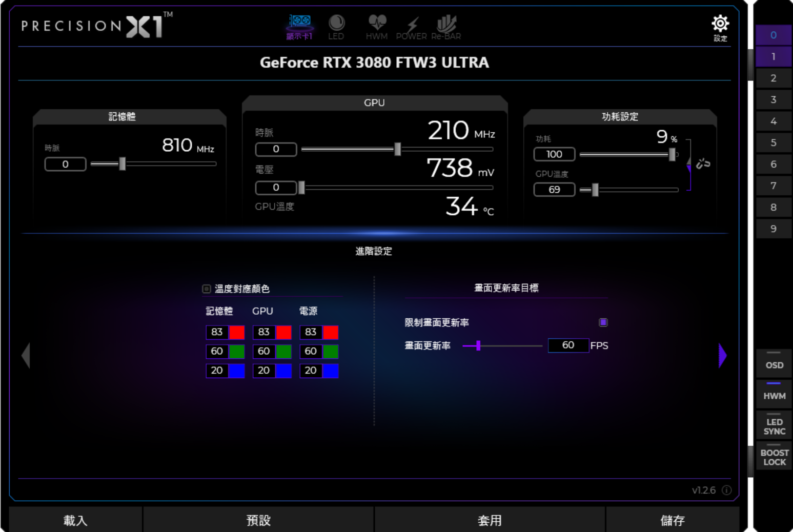Click red swatch in memory (記憶體) column
The width and height of the screenshot is (793, 532).
[237, 332]
